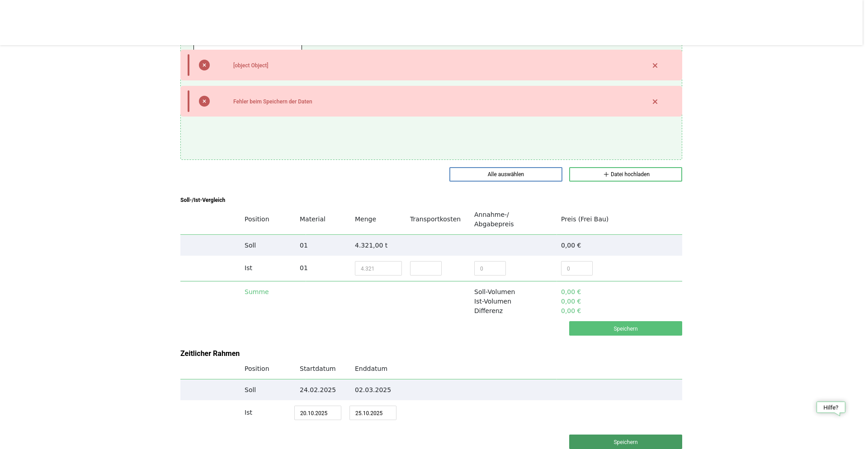The height and width of the screenshot is (449, 868).
Task: Click the Soll Enddatum 02.03.2025 cell
Action: [x=373, y=390]
